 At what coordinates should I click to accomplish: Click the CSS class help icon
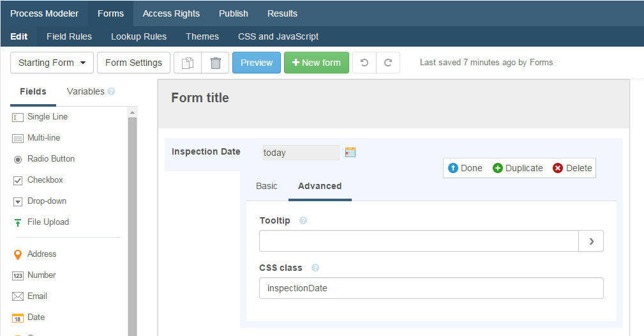click(315, 268)
